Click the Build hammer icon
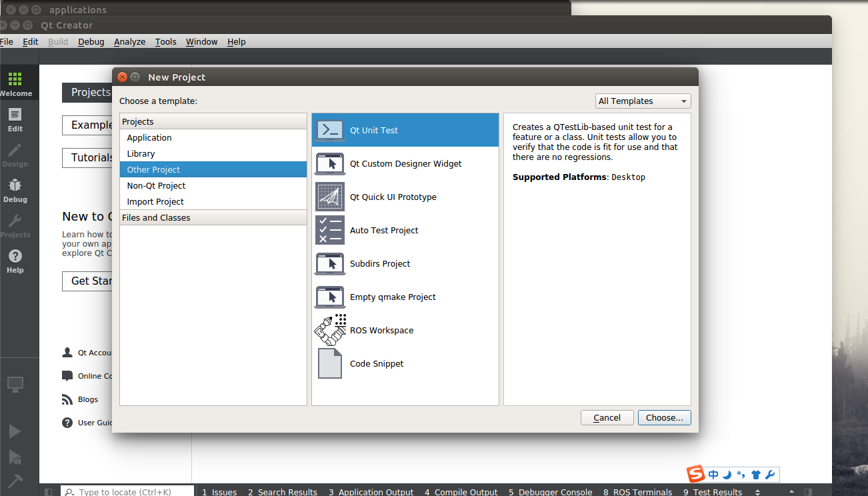This screenshot has height=496, width=868. (15, 481)
